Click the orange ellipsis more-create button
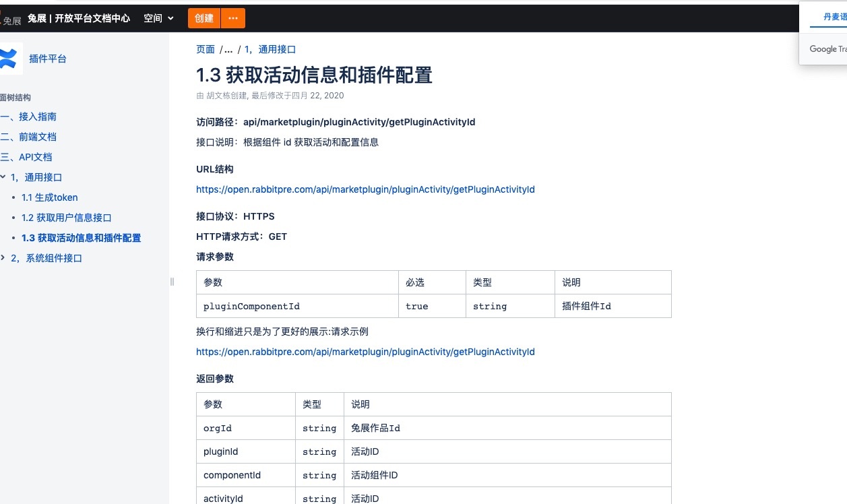The height and width of the screenshot is (504, 847). tap(233, 18)
